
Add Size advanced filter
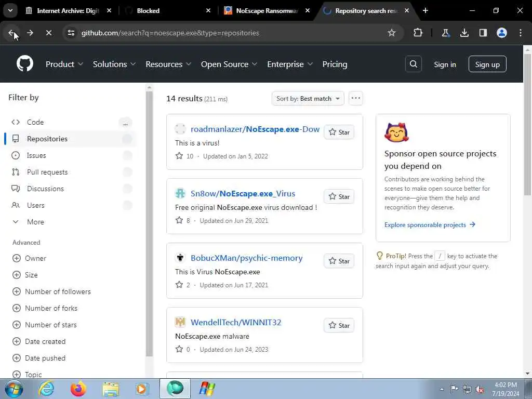click(x=25, y=275)
